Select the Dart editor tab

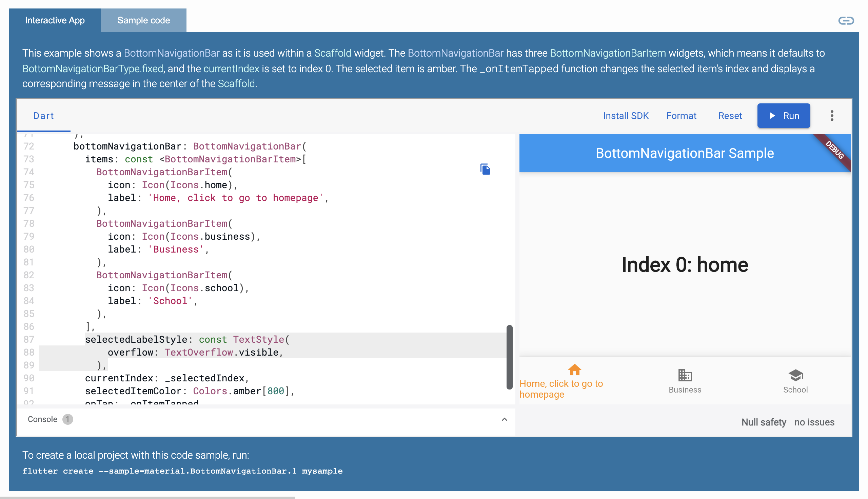43,116
